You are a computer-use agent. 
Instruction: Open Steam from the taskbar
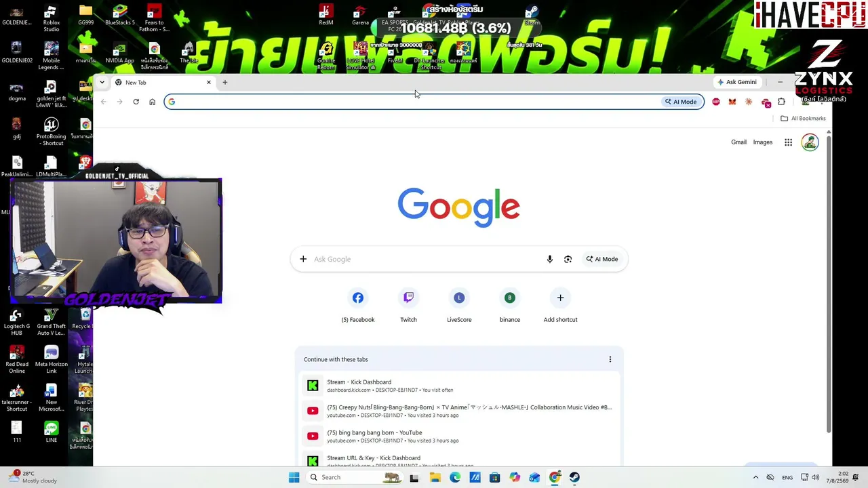[574, 477]
